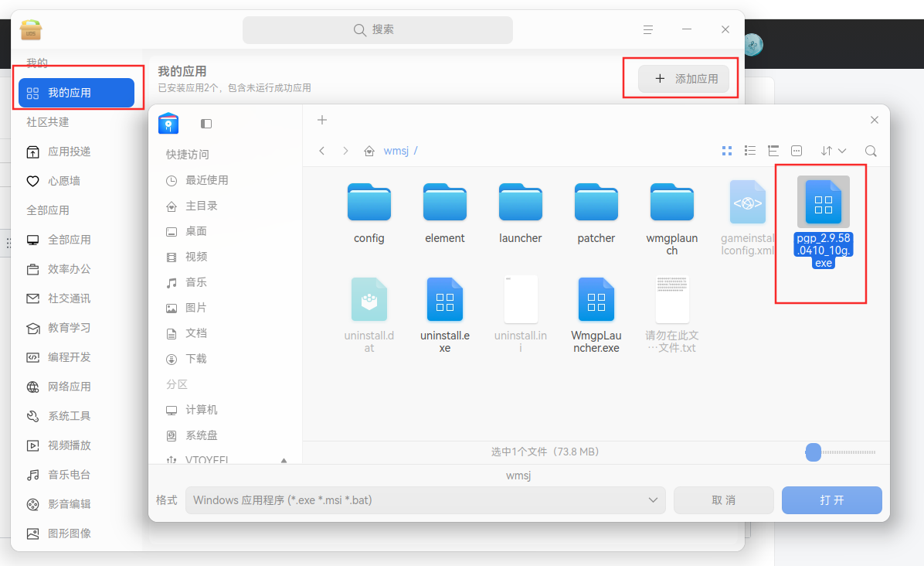Image resolution: width=924 pixels, height=566 pixels.
Task: Click the 取消 button
Action: pyautogui.click(x=724, y=500)
